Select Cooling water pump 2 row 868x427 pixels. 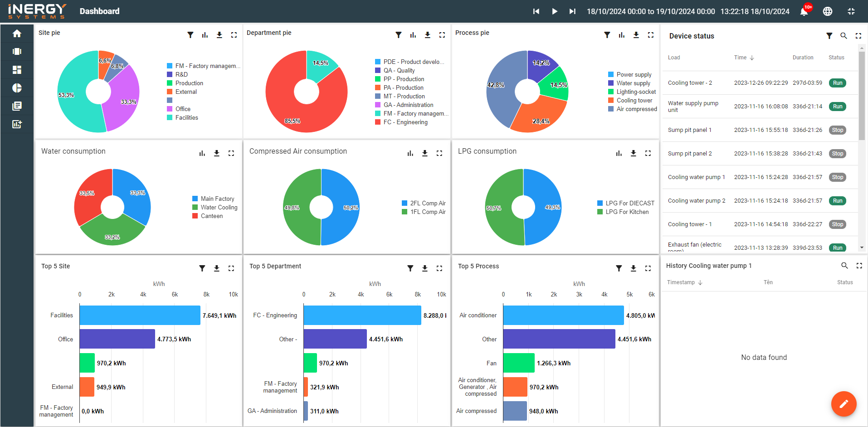(x=760, y=201)
